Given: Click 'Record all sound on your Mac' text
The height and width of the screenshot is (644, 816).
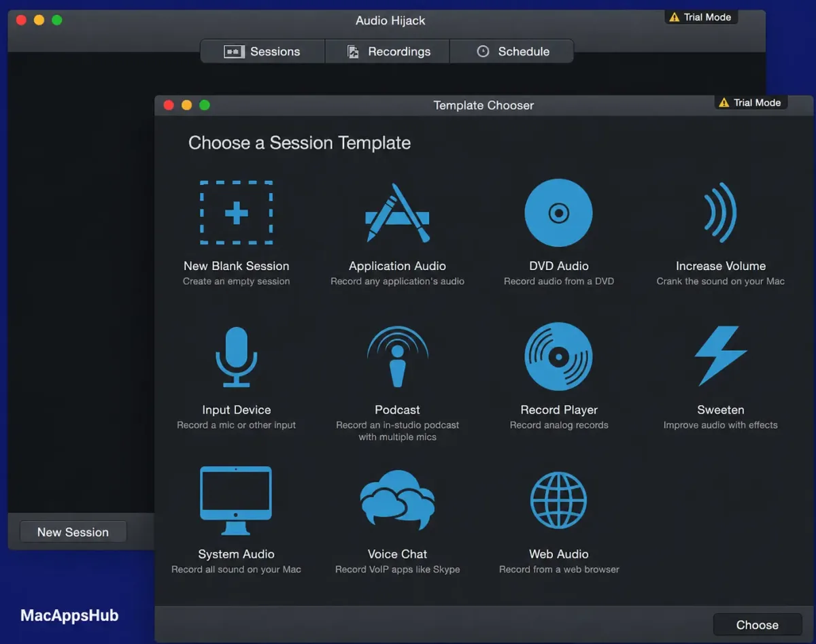Looking at the screenshot, I should click(236, 570).
